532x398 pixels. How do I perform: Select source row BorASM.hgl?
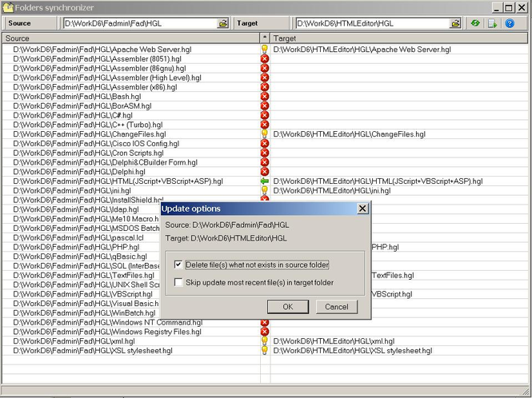coord(82,106)
